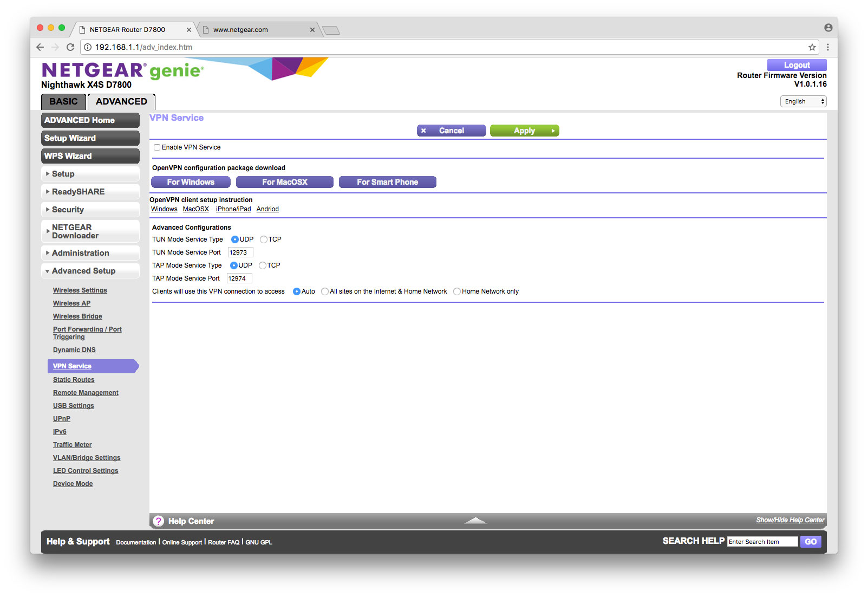
Task: Click the browser forward arrow
Action: click(x=55, y=47)
